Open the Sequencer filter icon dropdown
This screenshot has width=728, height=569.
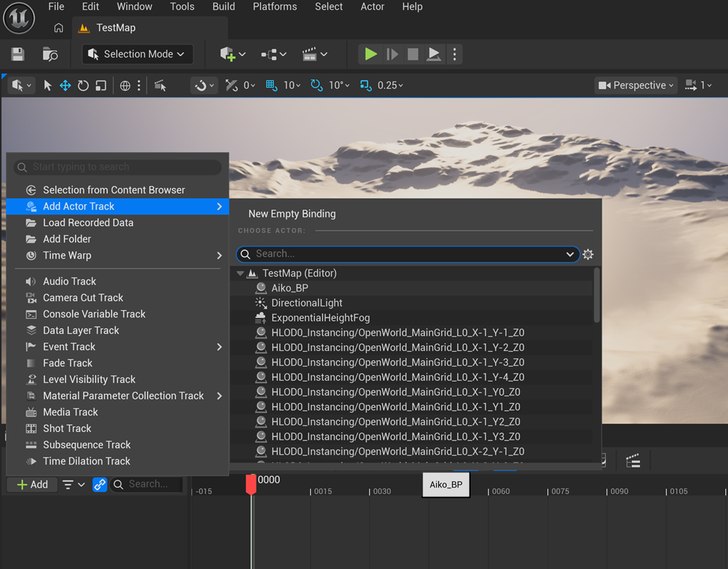(x=74, y=485)
